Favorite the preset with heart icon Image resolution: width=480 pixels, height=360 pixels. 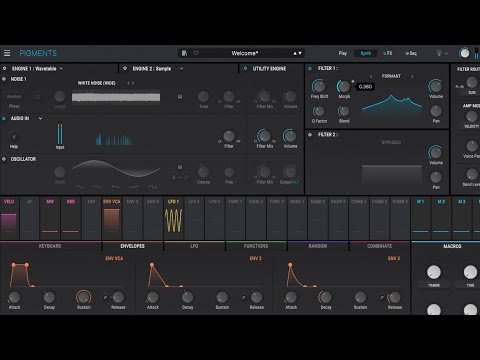pyautogui.click(x=196, y=53)
